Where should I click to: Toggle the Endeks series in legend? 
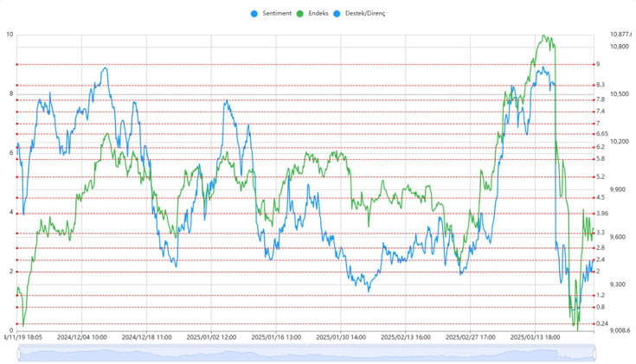[312, 13]
